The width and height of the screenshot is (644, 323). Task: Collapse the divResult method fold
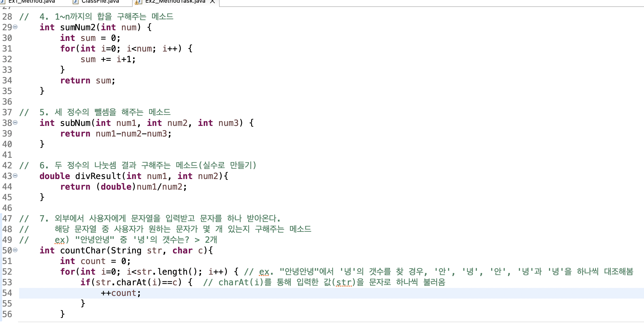[15, 176]
